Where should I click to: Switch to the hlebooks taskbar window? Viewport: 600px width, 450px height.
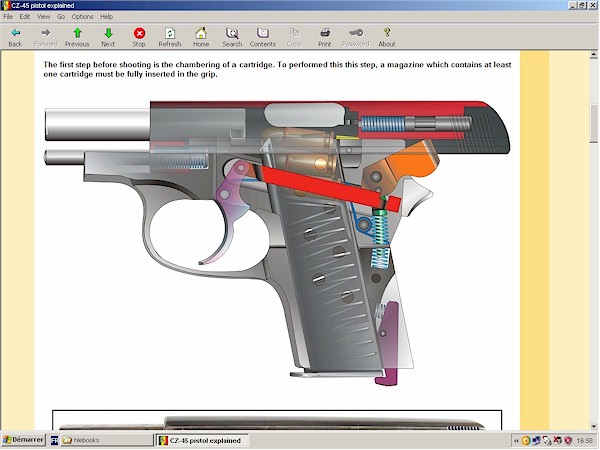click(107, 440)
